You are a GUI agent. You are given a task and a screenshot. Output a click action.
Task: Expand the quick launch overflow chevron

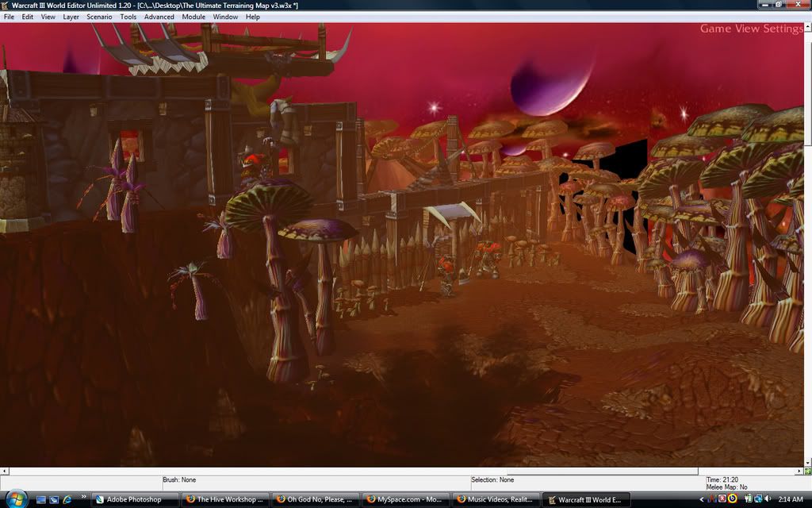pyautogui.click(x=83, y=498)
